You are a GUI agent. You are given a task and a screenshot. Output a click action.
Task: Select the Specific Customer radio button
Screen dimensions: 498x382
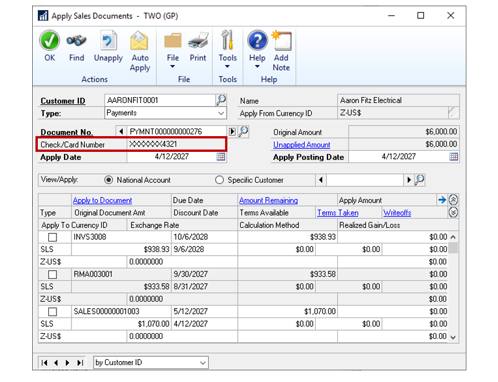[219, 180]
